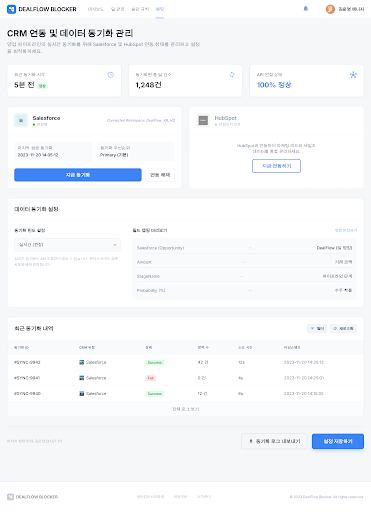Click the last successful sync date 2023-11-20
Viewport: 371px width, 512px height.
(38, 155)
